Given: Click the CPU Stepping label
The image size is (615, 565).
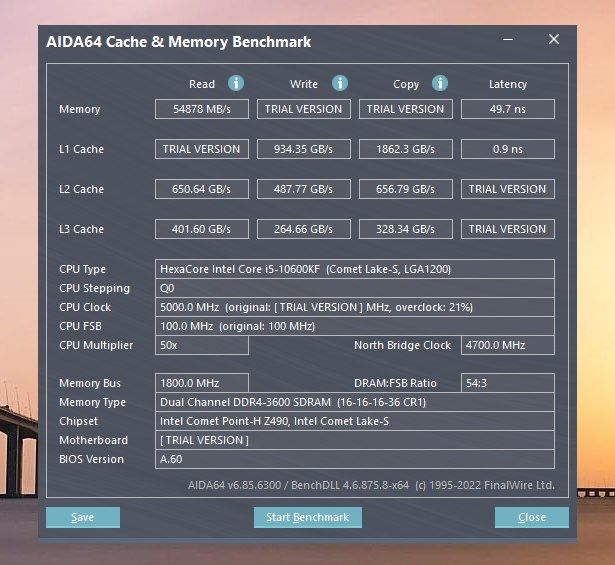Looking at the screenshot, I should click(94, 289).
